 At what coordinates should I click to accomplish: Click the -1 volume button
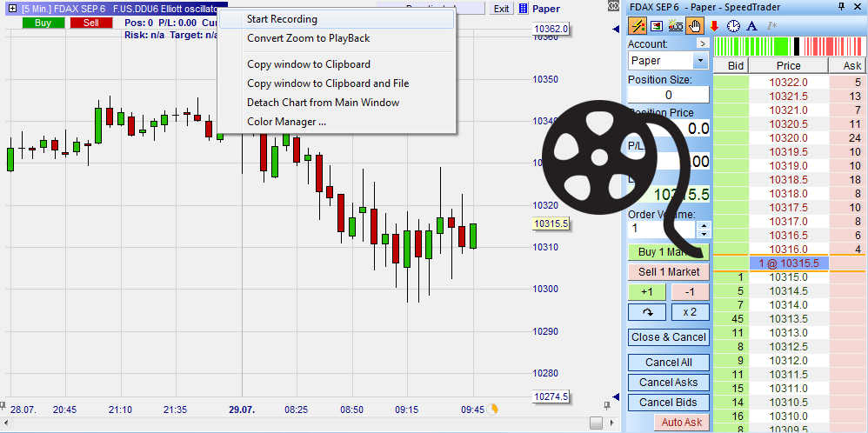(x=690, y=292)
